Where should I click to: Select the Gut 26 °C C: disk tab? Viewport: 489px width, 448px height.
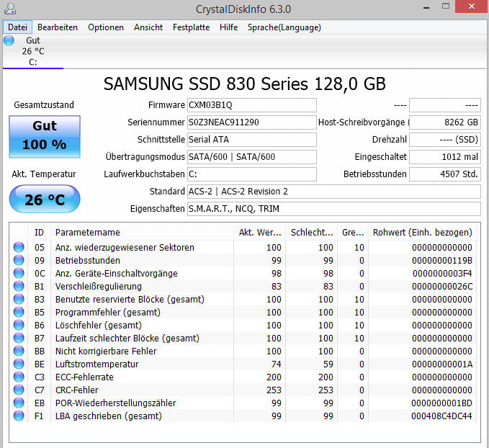pos(33,51)
